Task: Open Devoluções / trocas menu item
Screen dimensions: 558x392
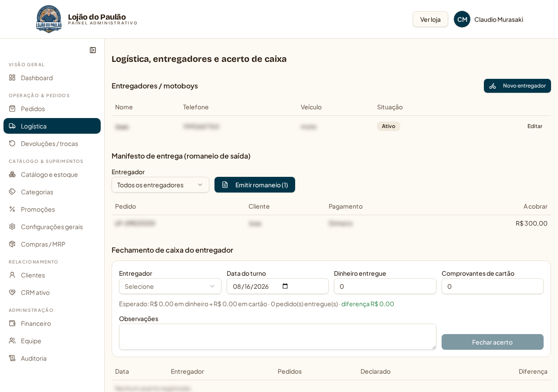Action: [52, 143]
